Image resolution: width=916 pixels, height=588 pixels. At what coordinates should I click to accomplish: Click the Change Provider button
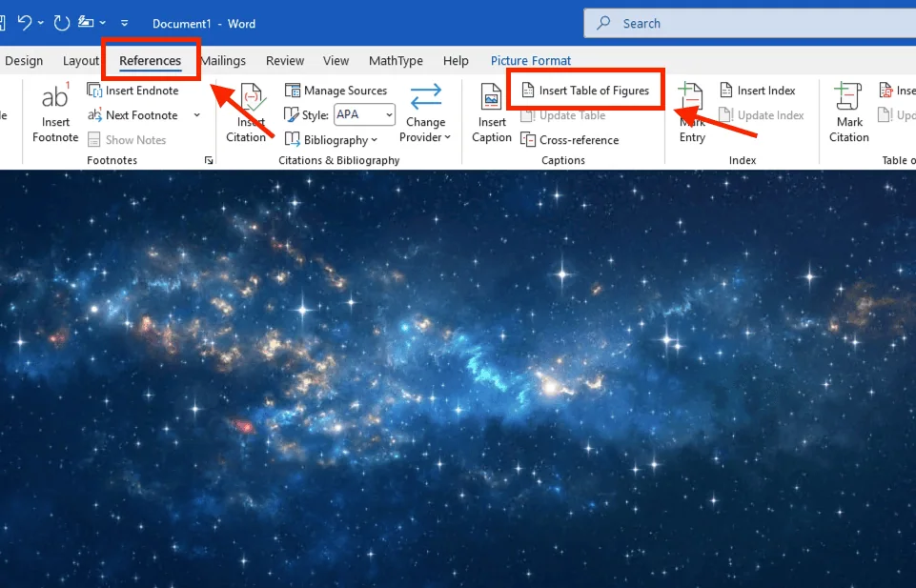pyautogui.click(x=425, y=112)
